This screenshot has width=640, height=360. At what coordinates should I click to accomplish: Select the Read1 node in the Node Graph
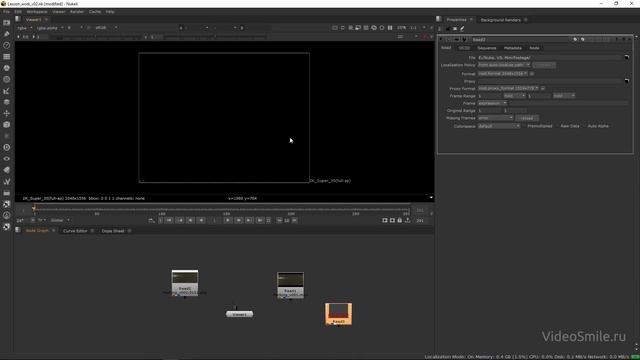(x=290, y=285)
